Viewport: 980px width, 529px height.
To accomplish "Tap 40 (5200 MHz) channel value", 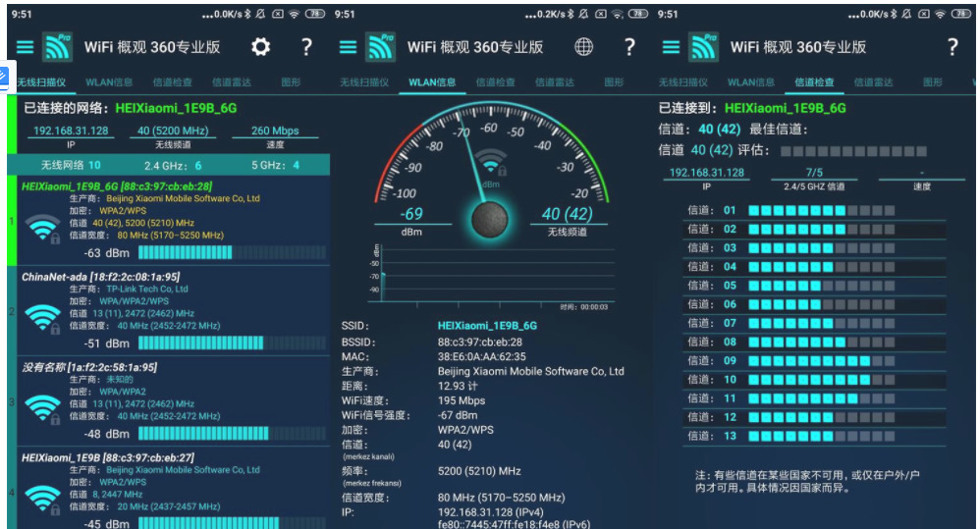I will [173, 131].
